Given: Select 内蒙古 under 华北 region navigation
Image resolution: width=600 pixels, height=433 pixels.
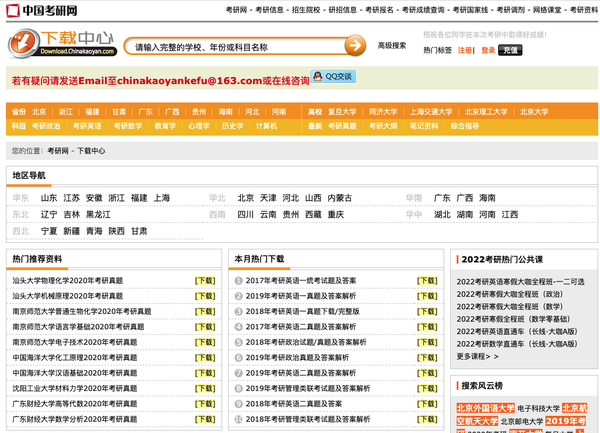Looking at the screenshot, I should (339, 198).
